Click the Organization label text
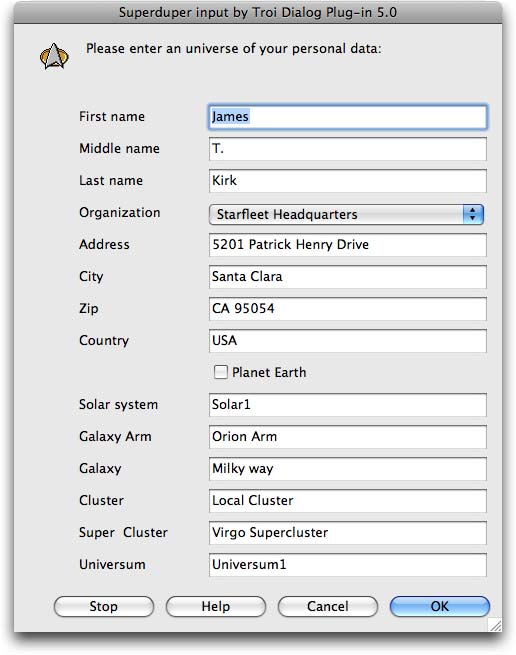Image resolution: width=516 pixels, height=655 pixels. [119, 213]
